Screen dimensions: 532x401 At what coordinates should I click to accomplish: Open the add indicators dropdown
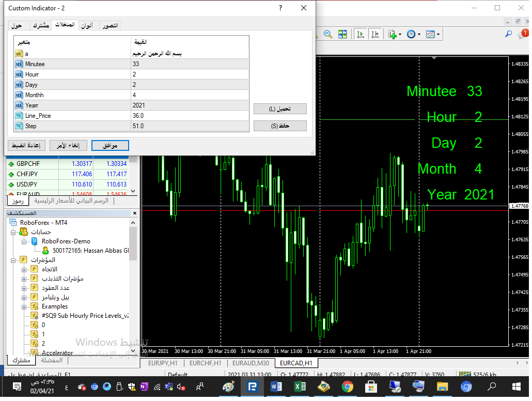pos(394,34)
